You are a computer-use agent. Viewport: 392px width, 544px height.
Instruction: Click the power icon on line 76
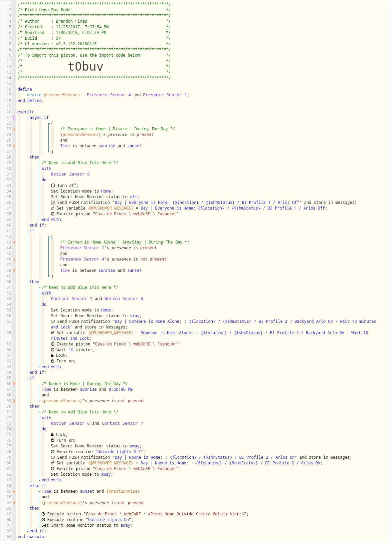(53, 440)
